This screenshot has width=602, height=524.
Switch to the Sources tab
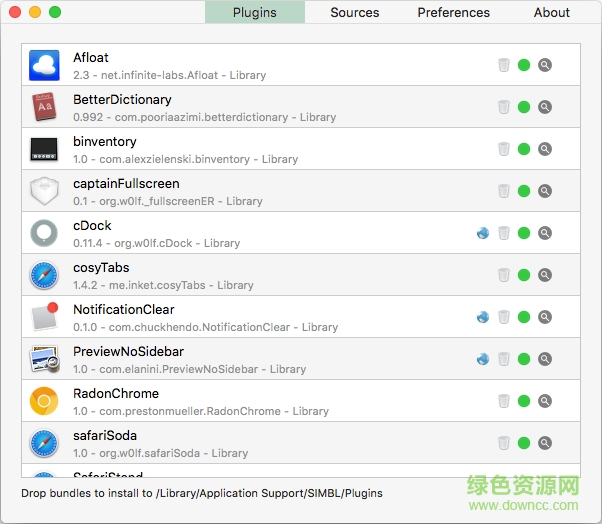pos(355,13)
